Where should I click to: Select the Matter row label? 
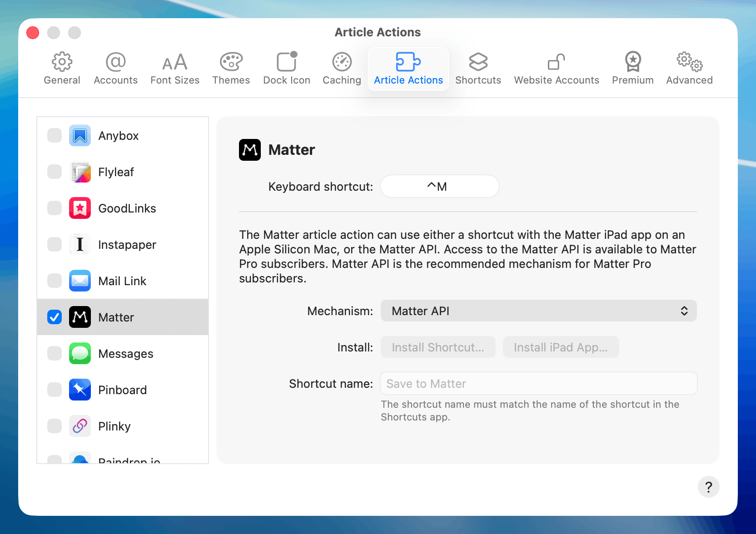coord(116,317)
